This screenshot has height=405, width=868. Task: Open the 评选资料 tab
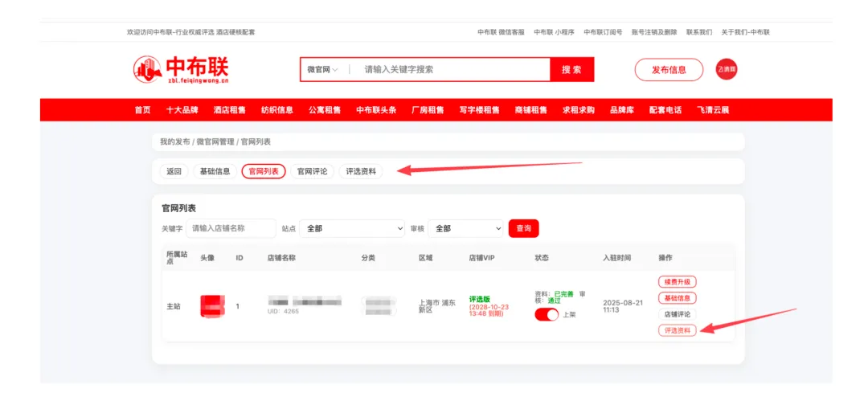(x=361, y=171)
